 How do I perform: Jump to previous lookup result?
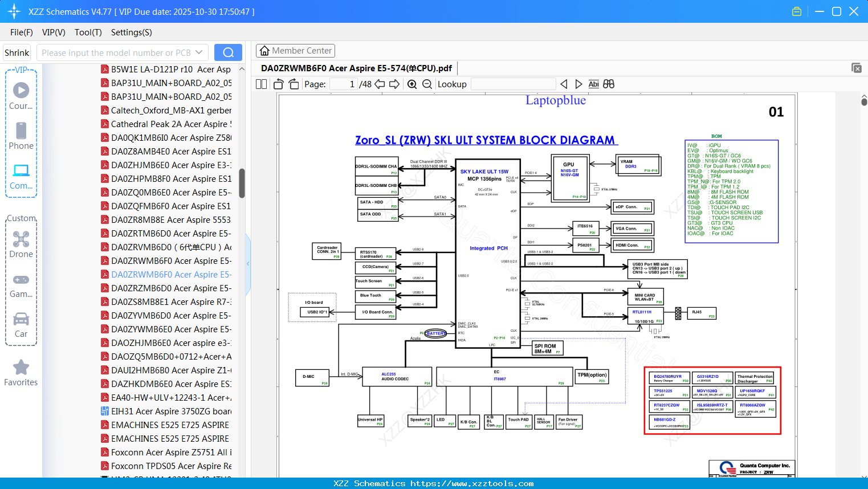564,84
